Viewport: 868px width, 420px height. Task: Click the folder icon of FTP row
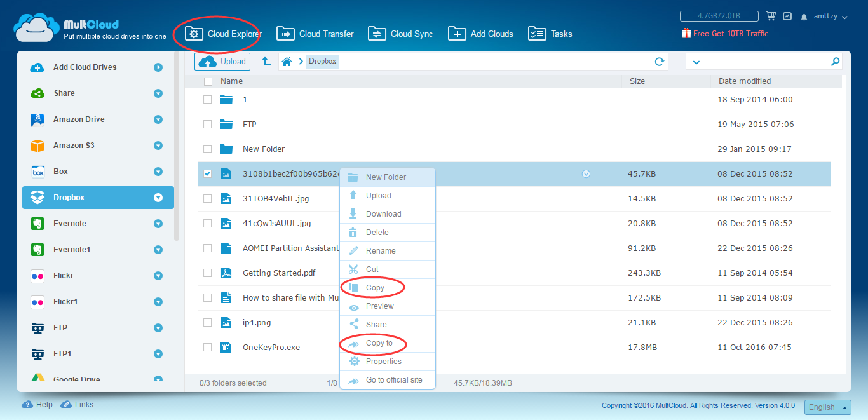click(x=226, y=124)
